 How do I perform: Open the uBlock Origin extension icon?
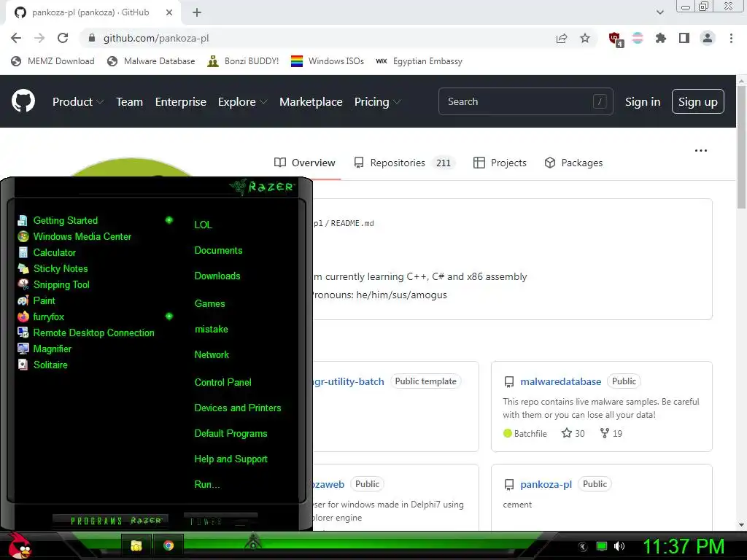(615, 39)
